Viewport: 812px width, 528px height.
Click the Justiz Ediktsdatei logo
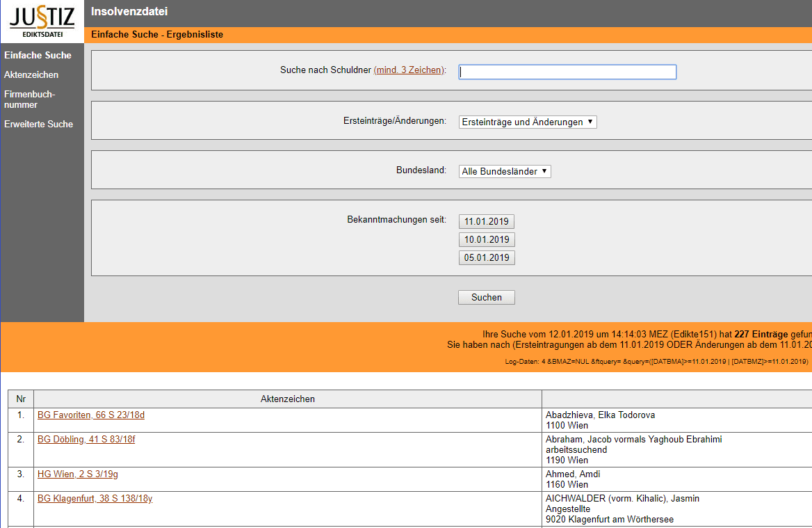tap(42, 22)
